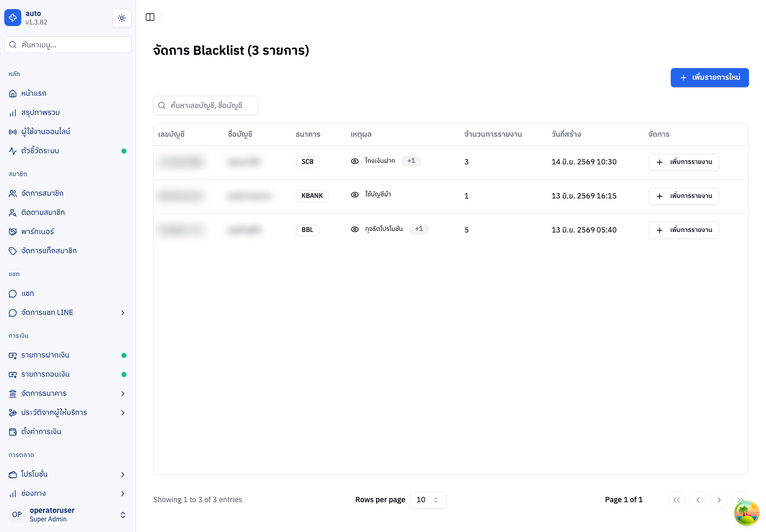Go to previous page button
Image resolution: width=766 pixels, height=532 pixels.
[698, 500]
